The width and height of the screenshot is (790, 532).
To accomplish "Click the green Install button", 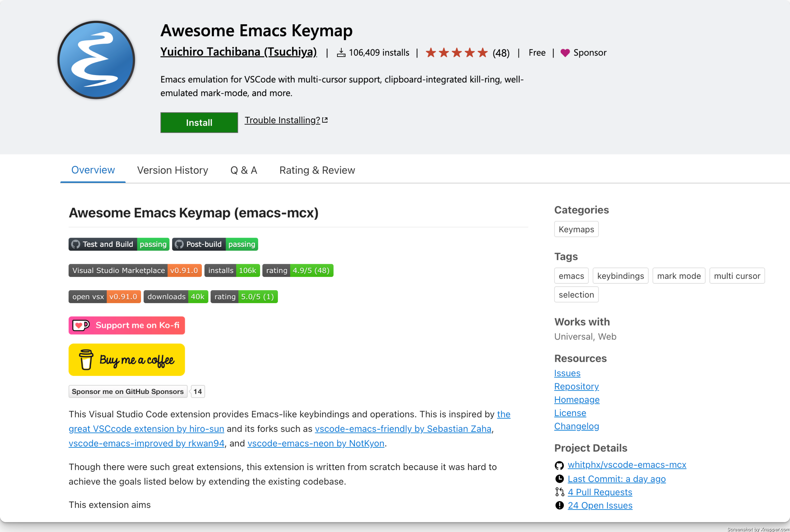I will coord(199,122).
